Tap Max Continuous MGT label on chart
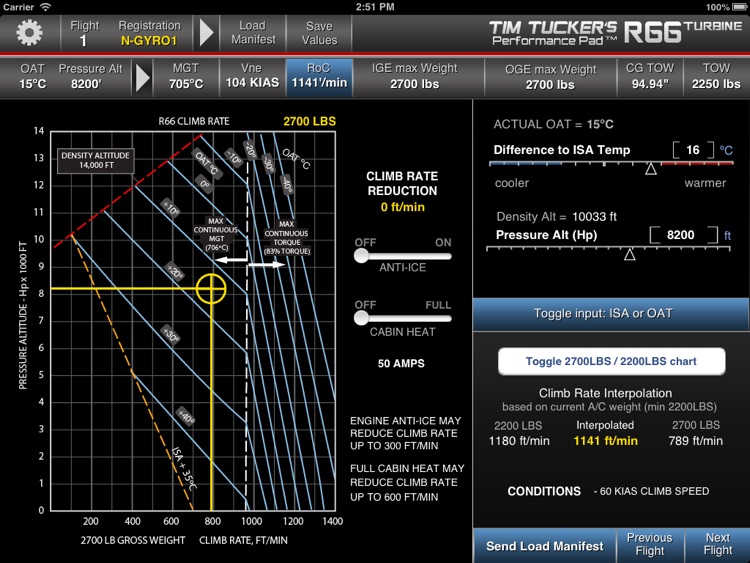 click(x=216, y=234)
